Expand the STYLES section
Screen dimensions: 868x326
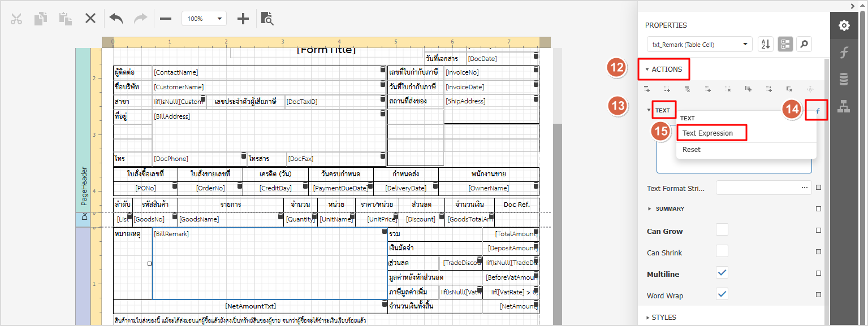pos(663,317)
